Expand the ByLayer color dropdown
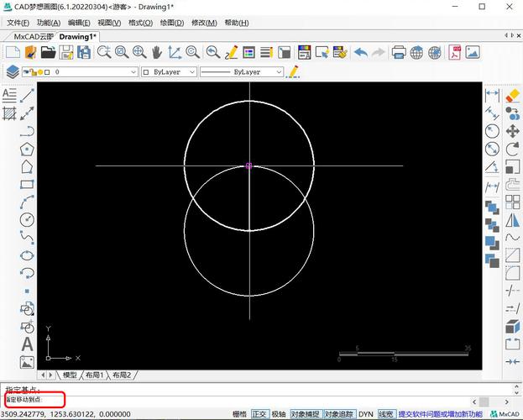 [x=191, y=72]
